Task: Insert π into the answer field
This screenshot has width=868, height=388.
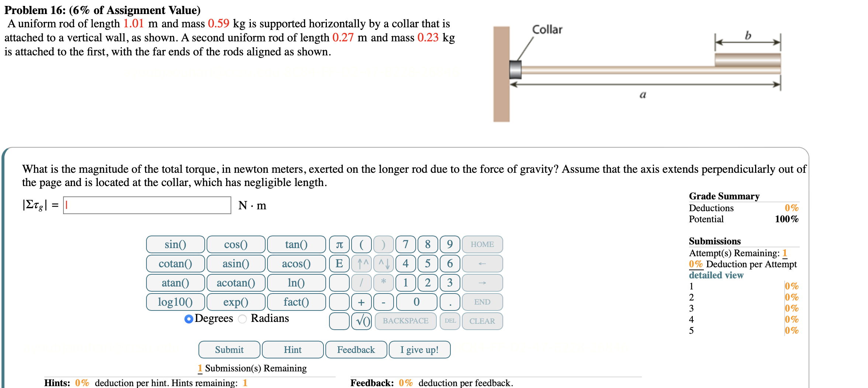Action: [x=339, y=244]
